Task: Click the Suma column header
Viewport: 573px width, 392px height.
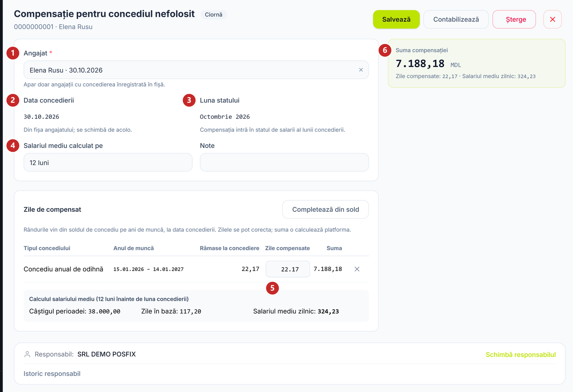Action: [x=334, y=248]
